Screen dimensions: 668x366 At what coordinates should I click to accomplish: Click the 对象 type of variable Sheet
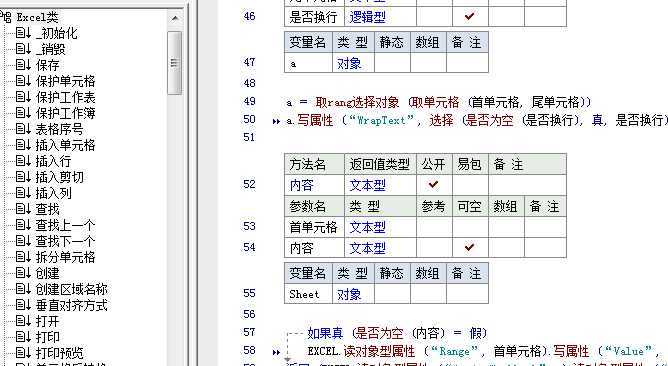click(x=349, y=294)
